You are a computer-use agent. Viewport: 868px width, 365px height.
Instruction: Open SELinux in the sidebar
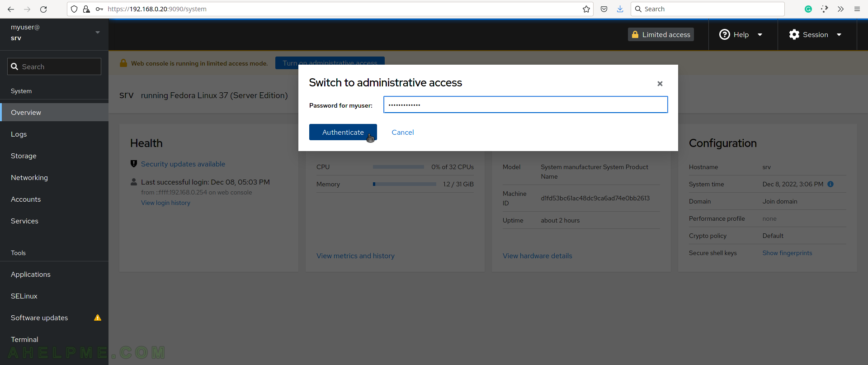click(x=54, y=296)
